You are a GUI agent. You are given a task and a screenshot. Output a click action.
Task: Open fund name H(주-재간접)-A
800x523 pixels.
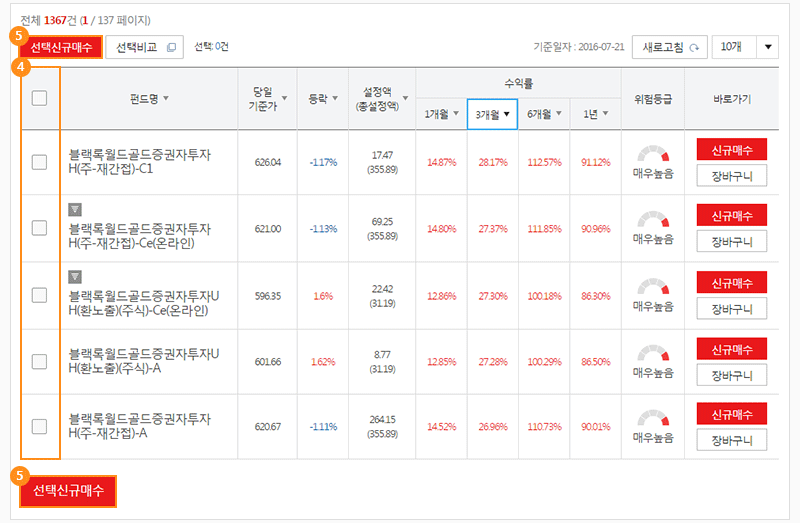pyautogui.click(x=140, y=426)
